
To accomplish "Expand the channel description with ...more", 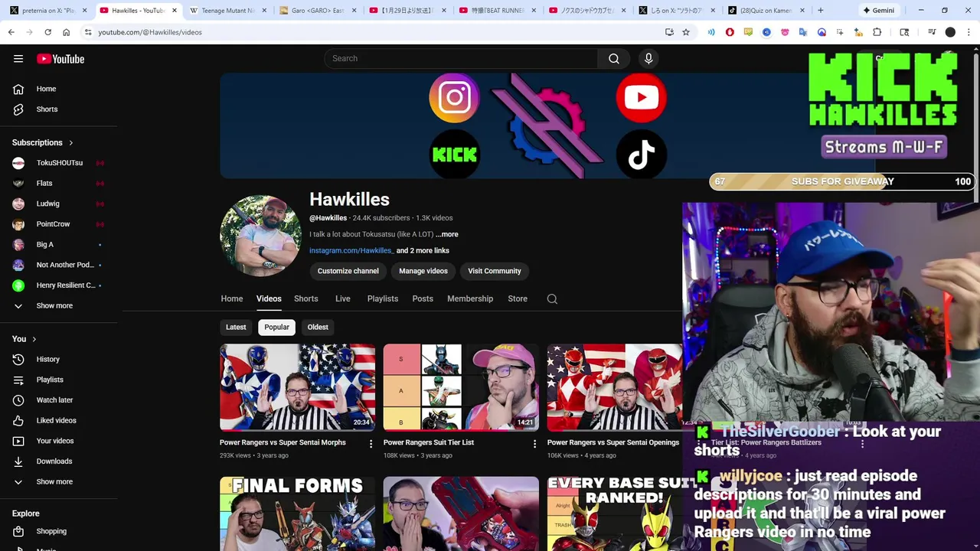I will click(447, 234).
